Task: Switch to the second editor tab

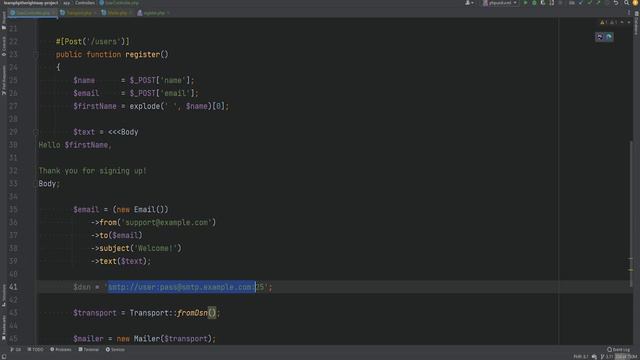Action: pyautogui.click(x=78, y=13)
